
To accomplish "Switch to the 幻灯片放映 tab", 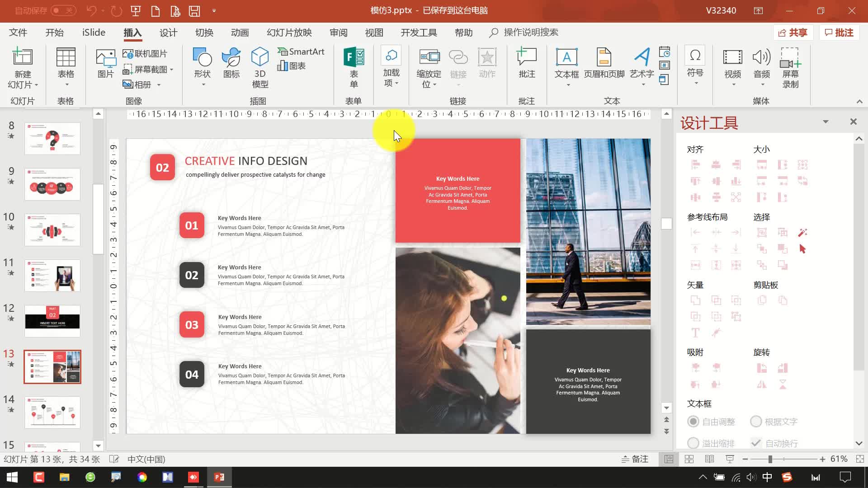I will pyautogui.click(x=289, y=33).
